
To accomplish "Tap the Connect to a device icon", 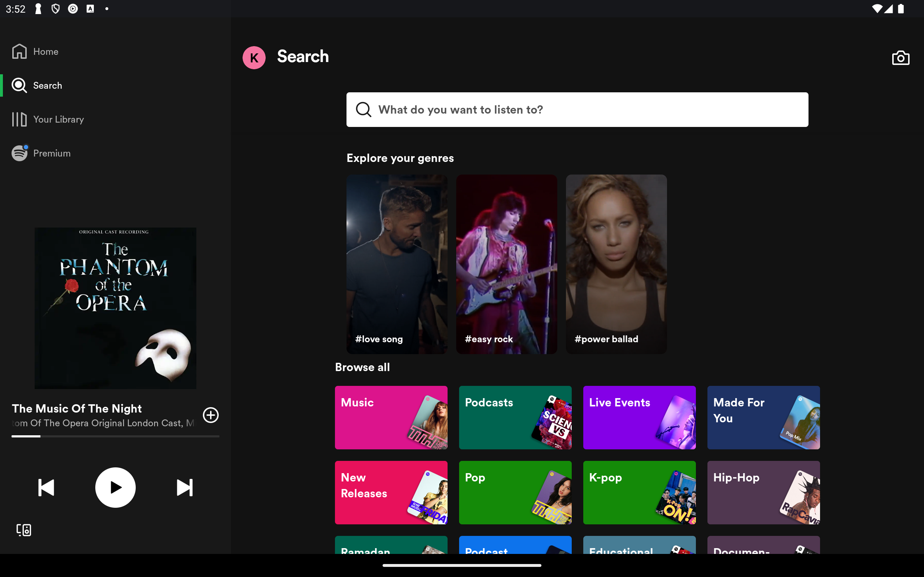I will pos(24,530).
